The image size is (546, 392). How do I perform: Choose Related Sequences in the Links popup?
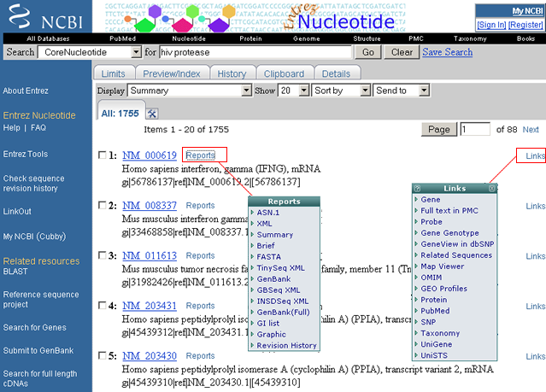pos(456,255)
